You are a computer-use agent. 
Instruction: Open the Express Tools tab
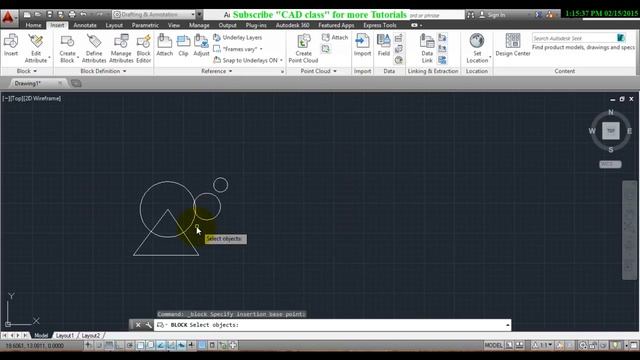(x=380, y=25)
